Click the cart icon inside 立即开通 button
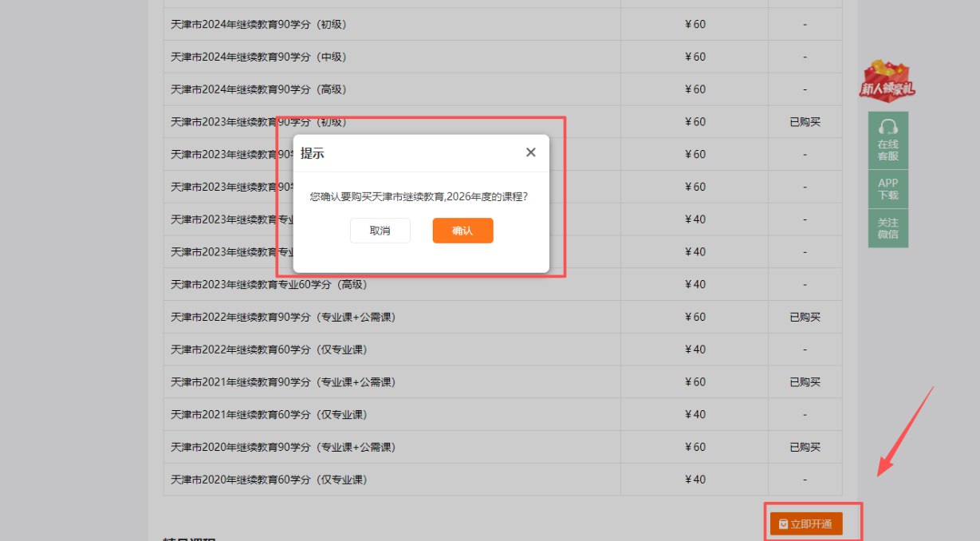Screen dimensions: 980x541 coord(781,524)
